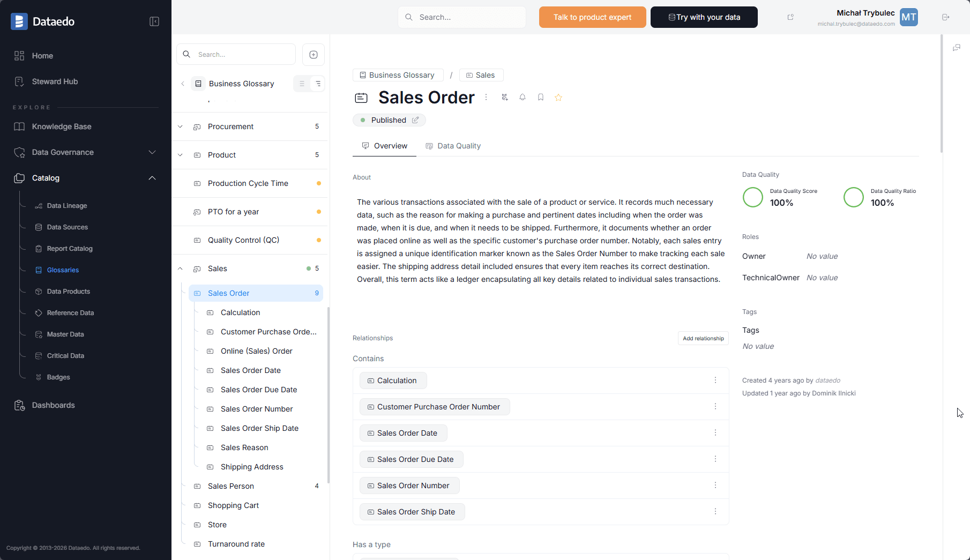Click the notification bell icon
This screenshot has height=560, width=970.
[523, 97]
